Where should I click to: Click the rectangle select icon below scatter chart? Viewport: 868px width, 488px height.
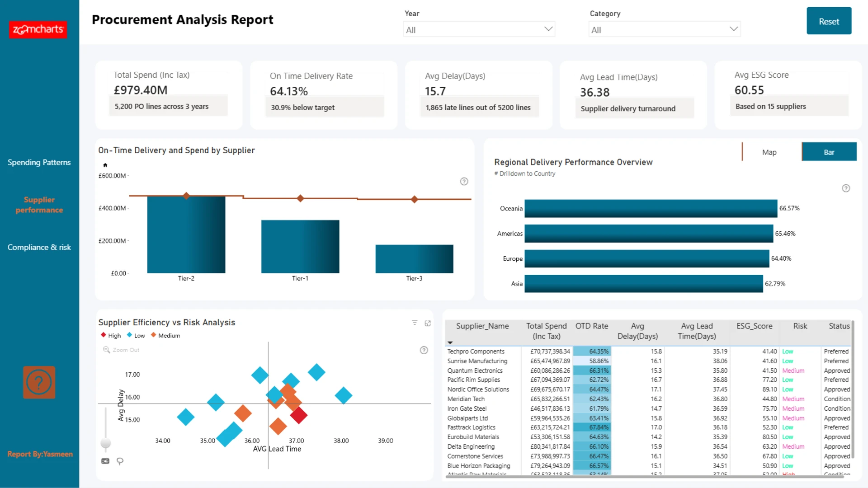105,461
